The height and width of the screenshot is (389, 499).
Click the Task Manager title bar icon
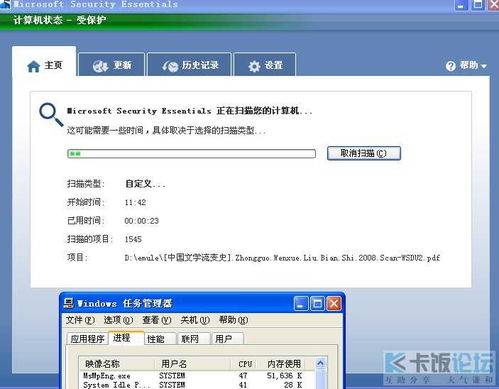(x=68, y=303)
